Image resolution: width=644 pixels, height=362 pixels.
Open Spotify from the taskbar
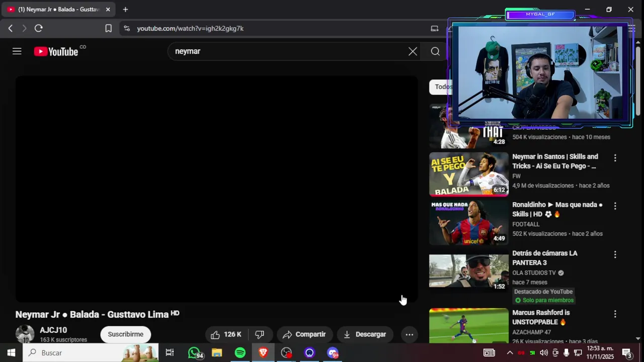tap(240, 353)
